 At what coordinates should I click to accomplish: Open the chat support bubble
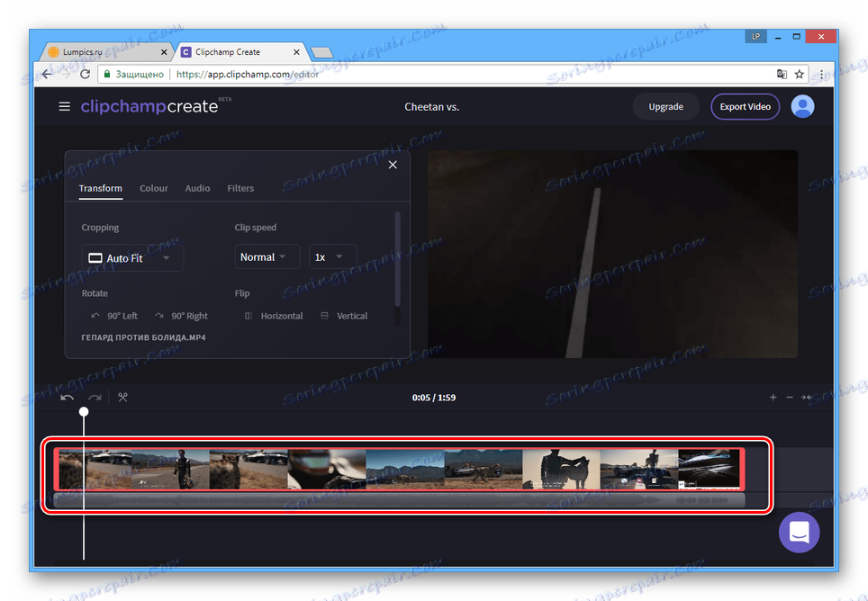799,533
